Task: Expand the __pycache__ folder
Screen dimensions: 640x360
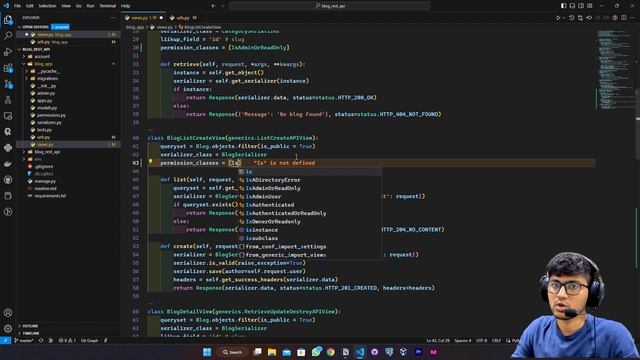Action: click(x=48, y=71)
